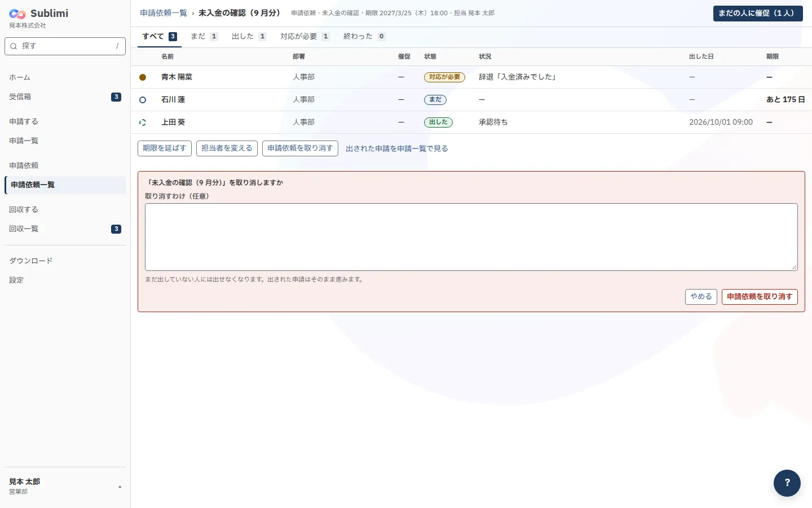Click the name 石川 蓮
This screenshot has width=812, height=508.
click(173, 100)
